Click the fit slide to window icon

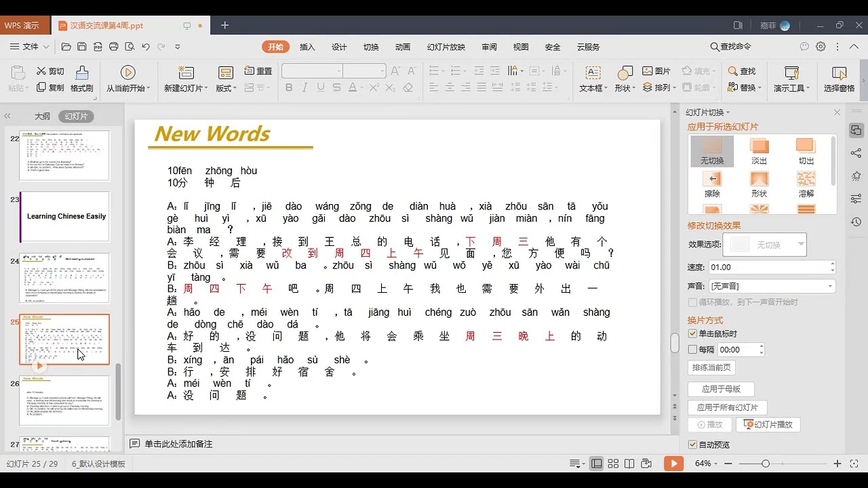pos(855,464)
